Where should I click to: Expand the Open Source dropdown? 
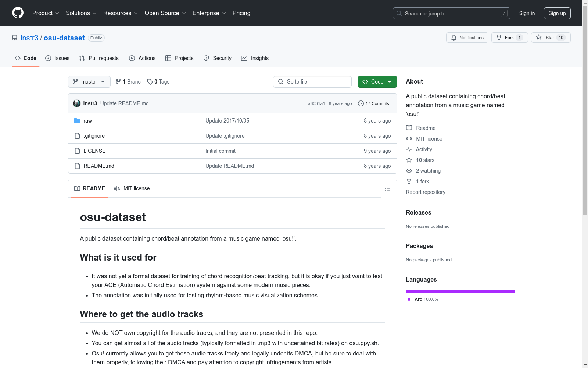click(x=165, y=13)
